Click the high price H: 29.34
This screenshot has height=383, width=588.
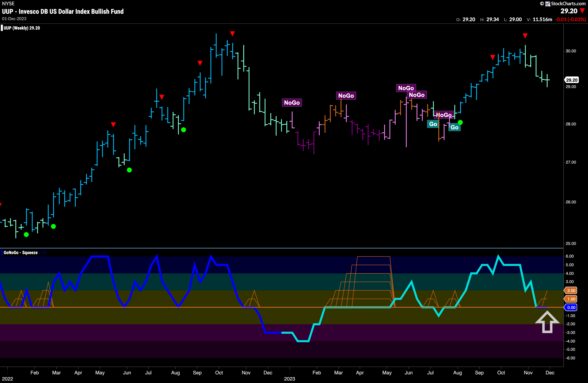[489, 19]
